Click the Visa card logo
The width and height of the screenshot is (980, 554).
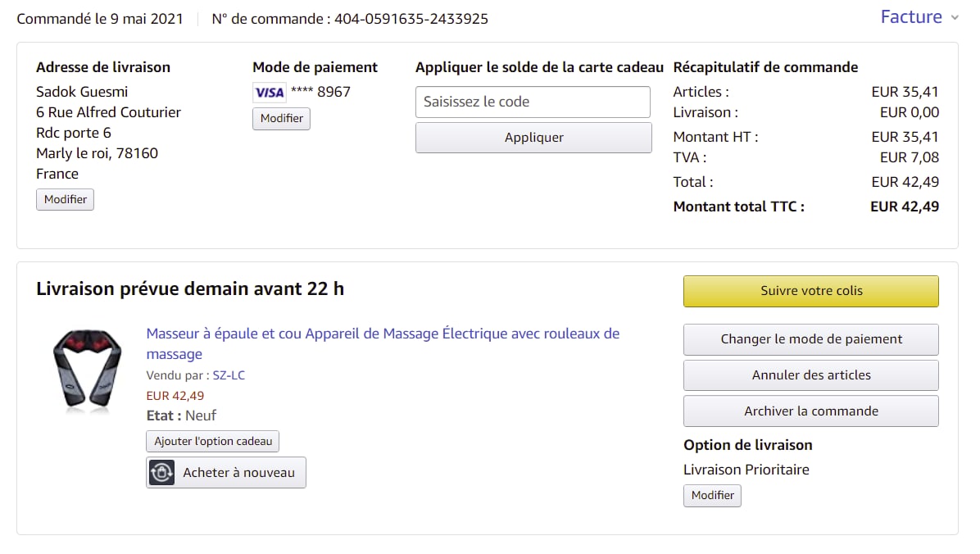pyautogui.click(x=269, y=93)
